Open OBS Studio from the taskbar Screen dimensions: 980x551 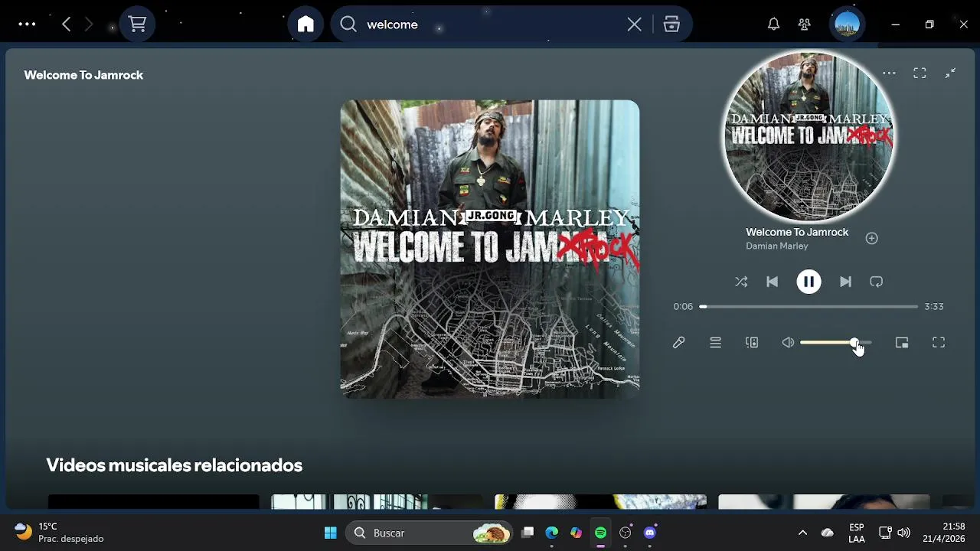[626, 533]
